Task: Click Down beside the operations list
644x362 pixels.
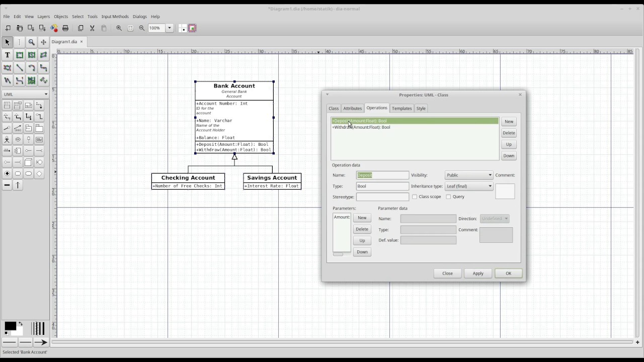Action: point(509,156)
